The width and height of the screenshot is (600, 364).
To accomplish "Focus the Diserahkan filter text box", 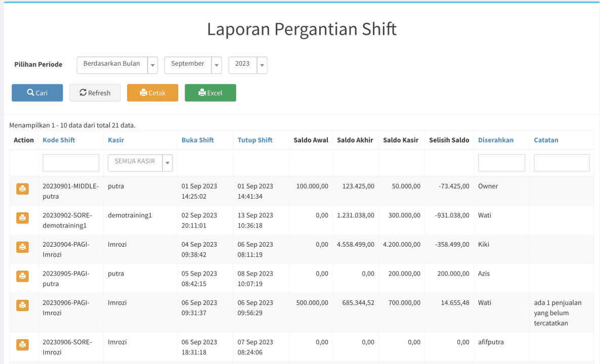I will (501, 163).
